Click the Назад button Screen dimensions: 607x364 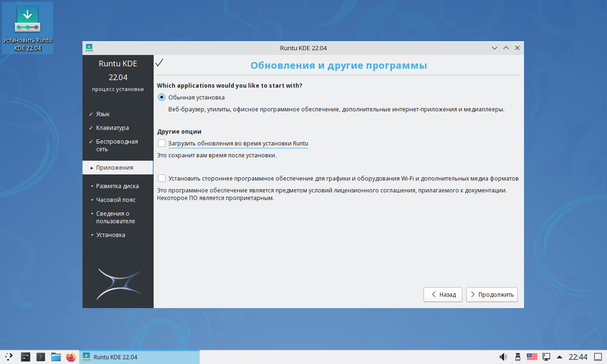click(x=443, y=294)
